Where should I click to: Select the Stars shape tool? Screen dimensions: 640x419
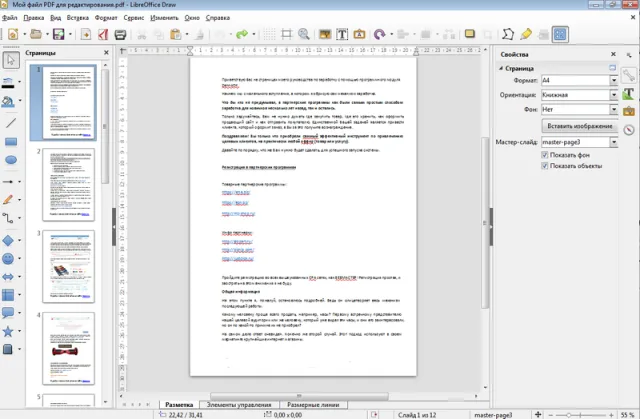click(x=8, y=331)
